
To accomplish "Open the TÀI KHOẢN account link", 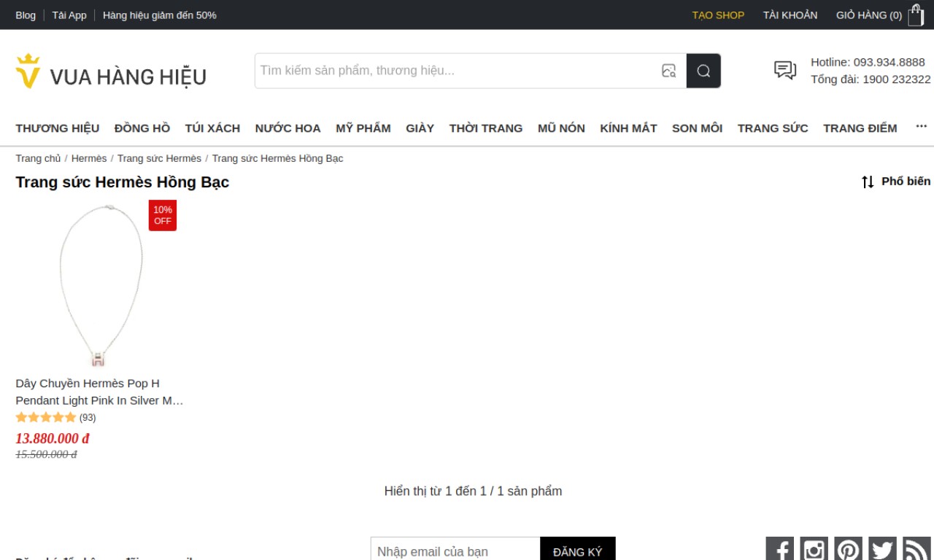I will (790, 15).
